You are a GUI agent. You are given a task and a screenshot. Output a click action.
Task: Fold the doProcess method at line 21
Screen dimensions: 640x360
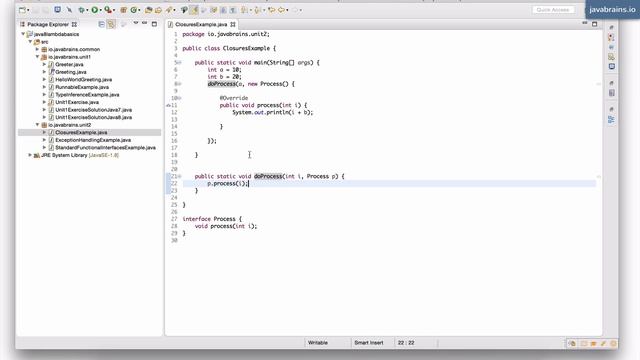click(x=180, y=176)
